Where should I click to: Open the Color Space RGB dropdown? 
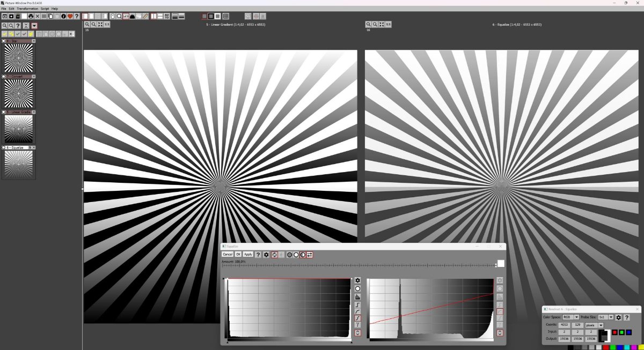click(576, 317)
